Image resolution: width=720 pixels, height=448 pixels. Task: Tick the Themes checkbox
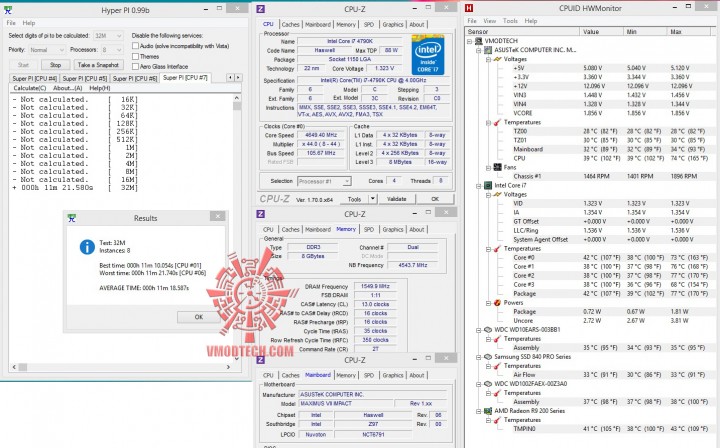(135, 56)
